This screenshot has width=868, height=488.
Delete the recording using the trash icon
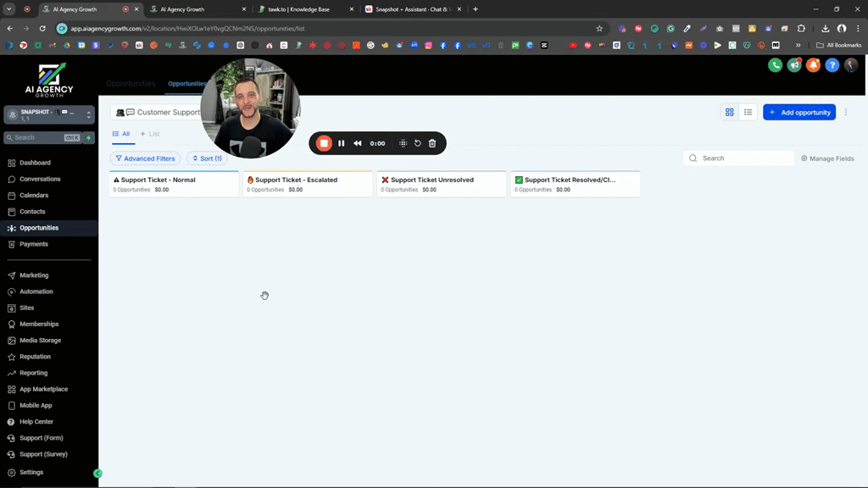point(432,143)
